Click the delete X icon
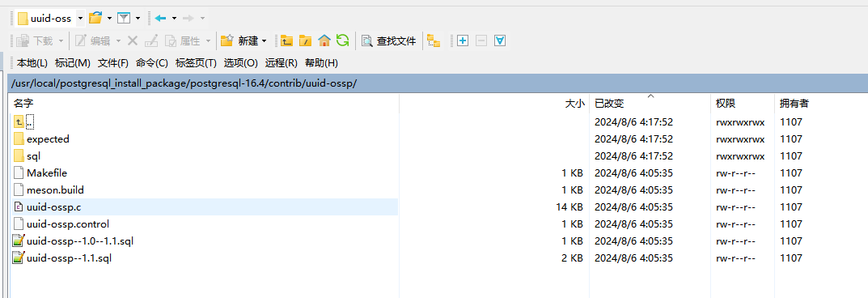The image size is (868, 298). pyautogui.click(x=133, y=40)
